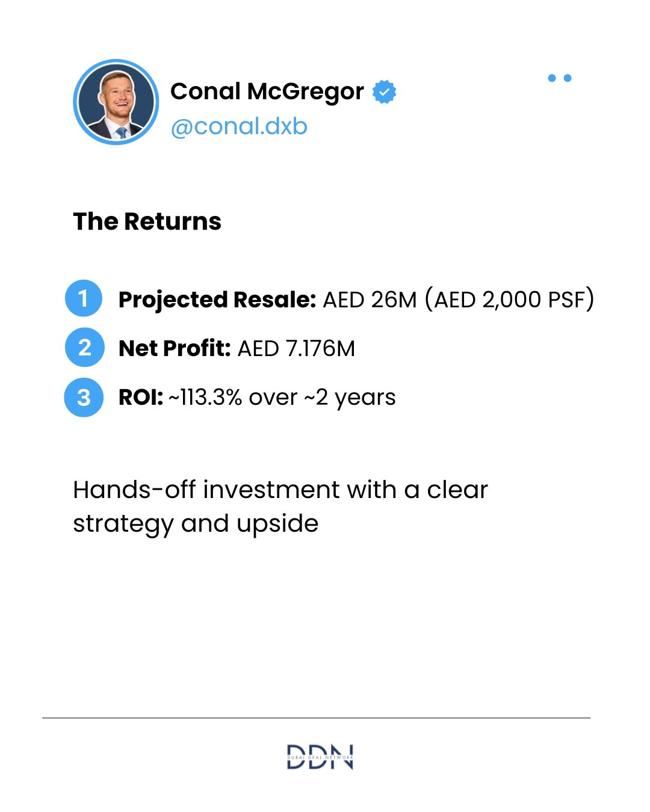Click the 'Projected Resale:' label
The height and width of the screenshot is (812, 650).
click(217, 300)
